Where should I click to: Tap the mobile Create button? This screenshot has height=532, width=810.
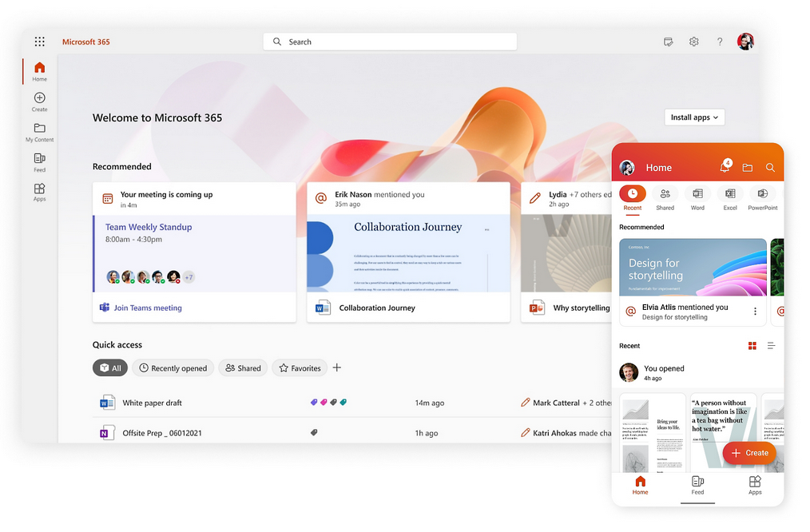(x=749, y=453)
